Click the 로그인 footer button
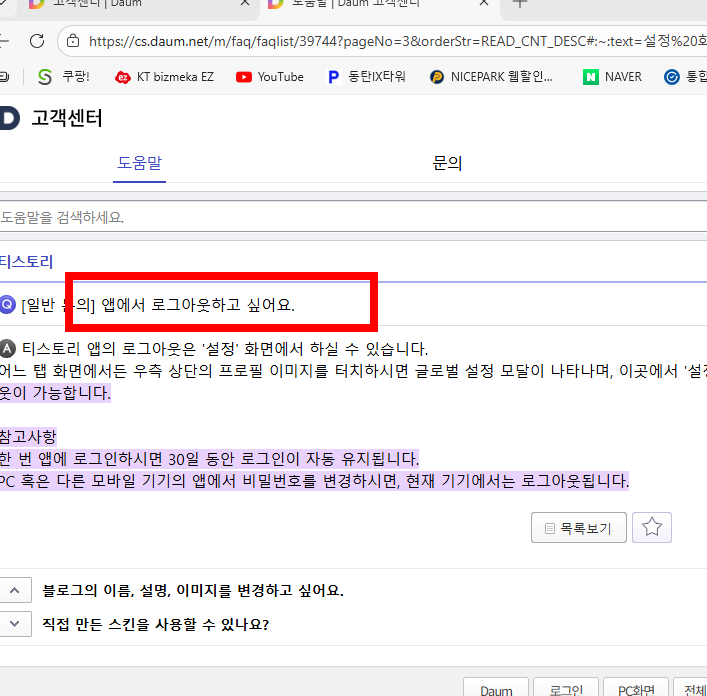 tap(566, 688)
